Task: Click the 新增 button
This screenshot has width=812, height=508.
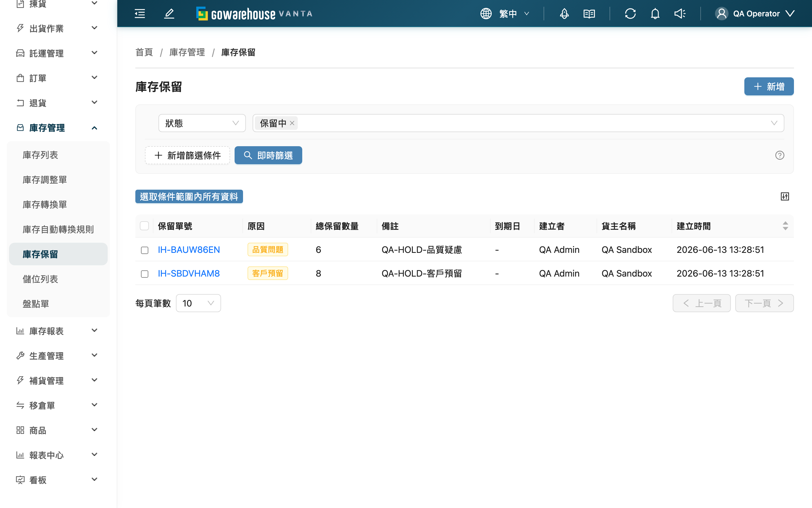Action: [769, 87]
